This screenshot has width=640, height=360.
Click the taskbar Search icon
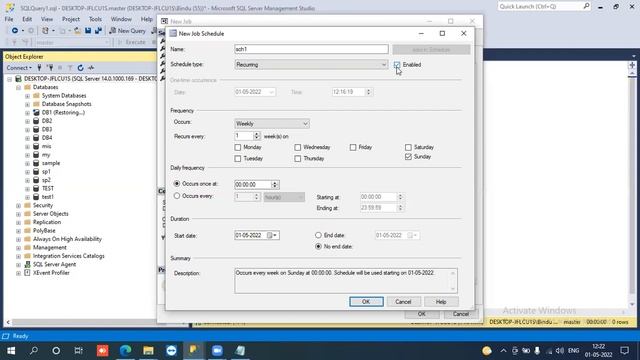(34, 351)
